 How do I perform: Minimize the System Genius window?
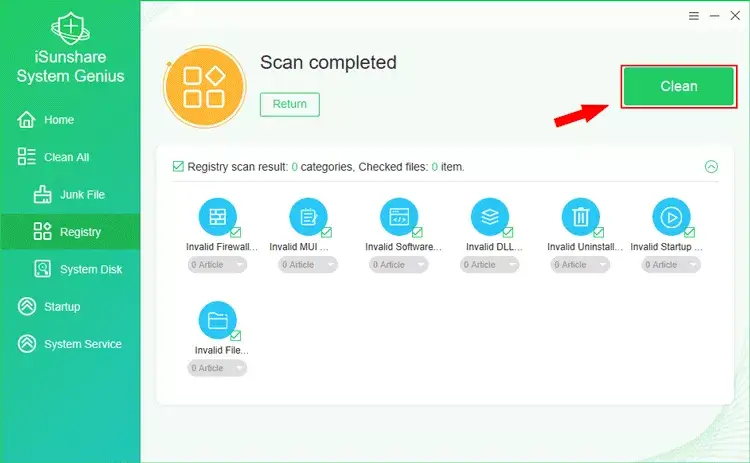pos(715,16)
